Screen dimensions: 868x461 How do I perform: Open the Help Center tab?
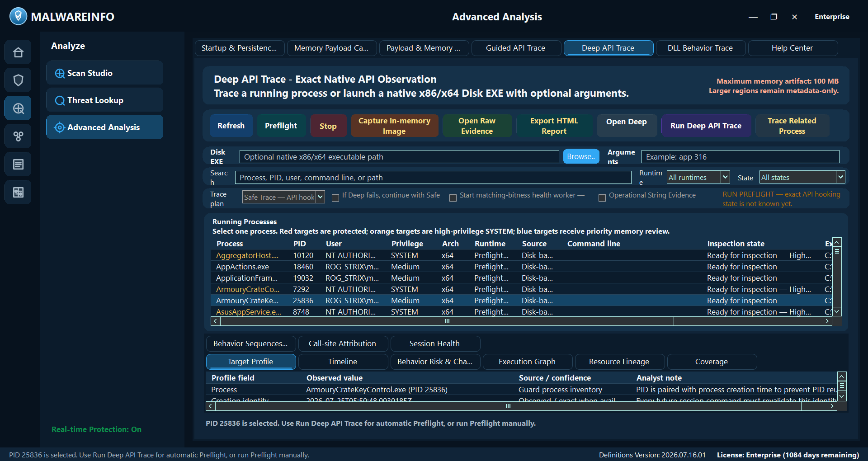tap(793, 48)
